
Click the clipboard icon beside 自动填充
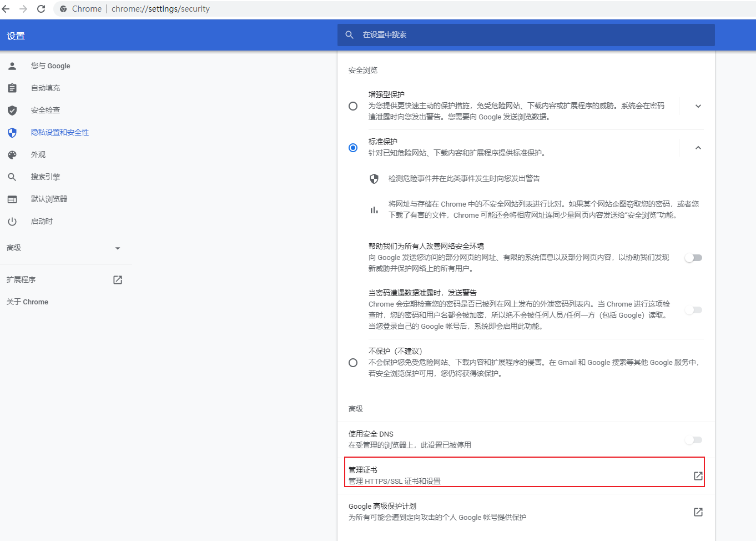(x=12, y=88)
